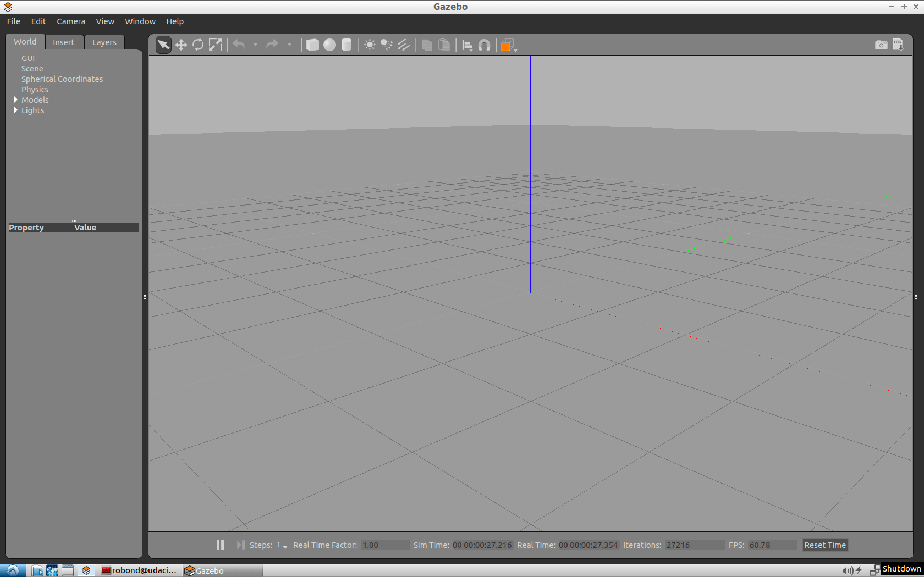This screenshot has height=577, width=924.
Task: Switch to the Insert tab
Action: tap(63, 42)
